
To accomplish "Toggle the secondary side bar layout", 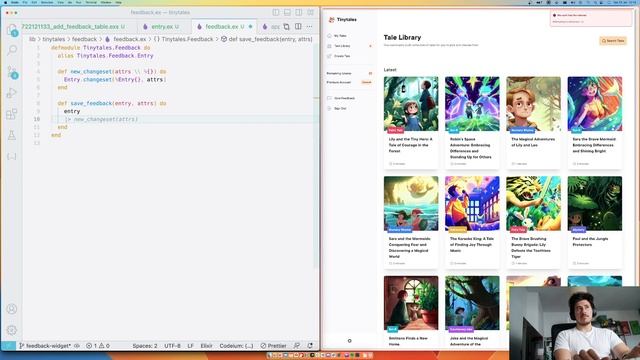I will coord(299,13).
